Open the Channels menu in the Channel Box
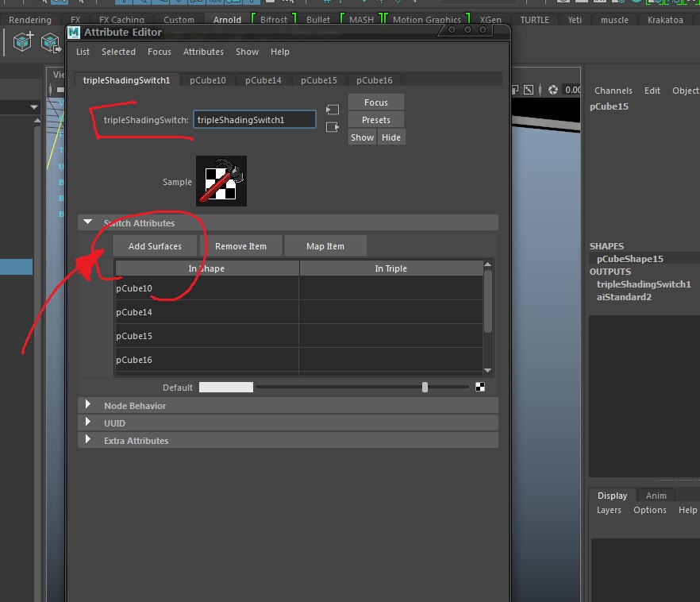The height and width of the screenshot is (602, 700). click(x=613, y=91)
